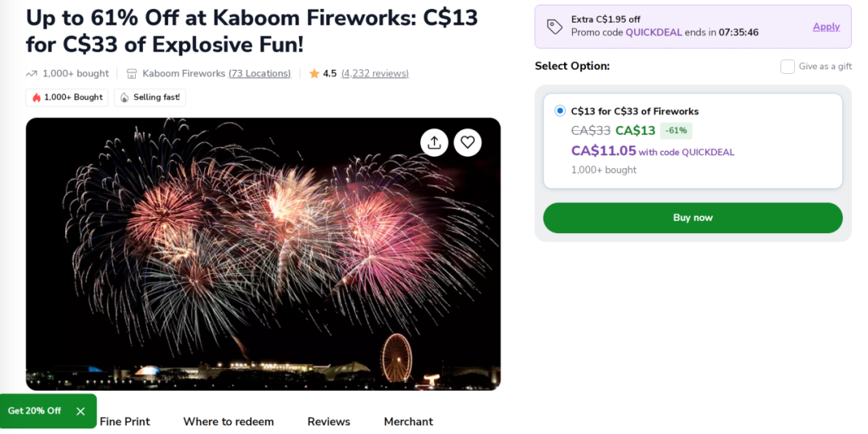This screenshot has width=868, height=434.
Task: Click the orange star rating icon
Action: pyautogui.click(x=314, y=74)
